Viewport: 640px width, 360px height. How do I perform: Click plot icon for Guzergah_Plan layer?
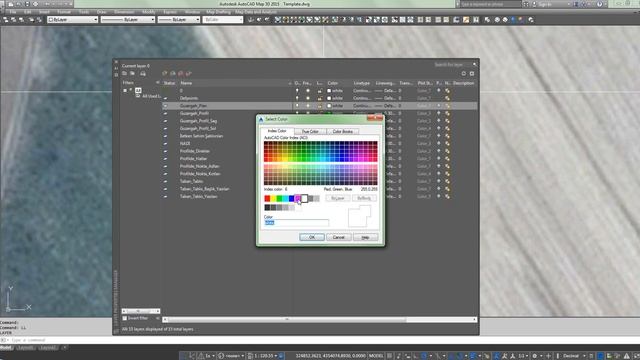tap(439, 106)
